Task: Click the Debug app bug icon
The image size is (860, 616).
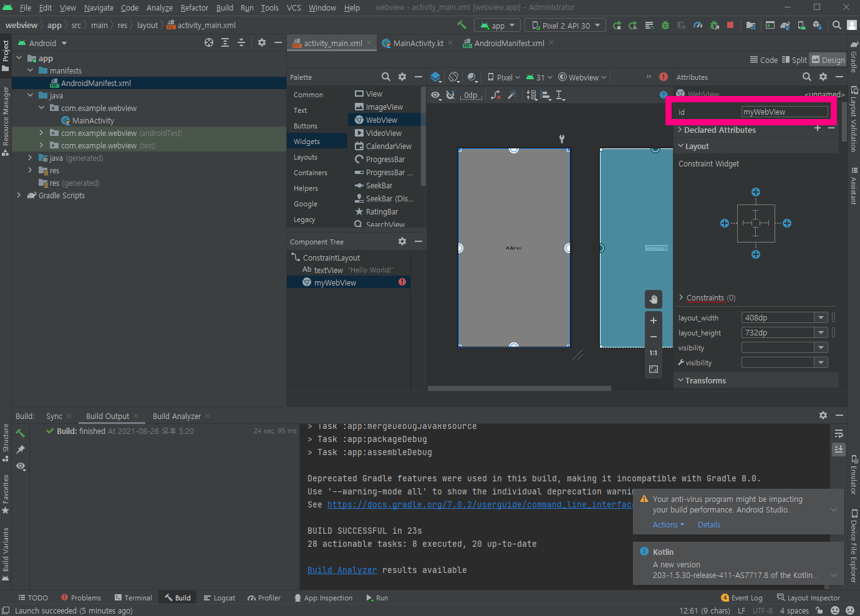Action: pyautogui.click(x=665, y=26)
